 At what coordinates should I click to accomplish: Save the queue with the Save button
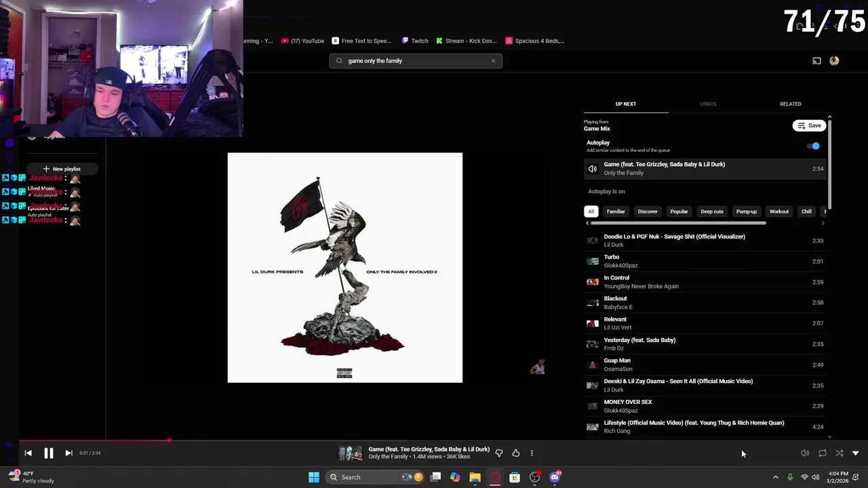[809, 125]
